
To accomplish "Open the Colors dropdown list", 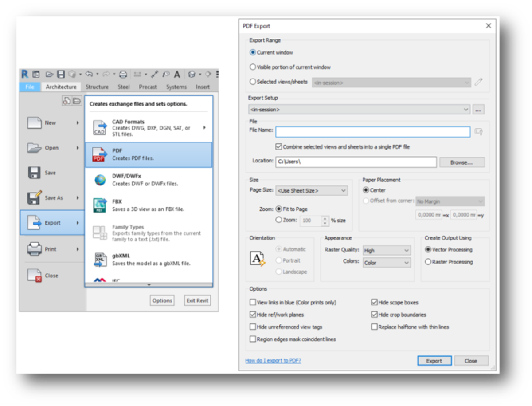I will 386,263.
